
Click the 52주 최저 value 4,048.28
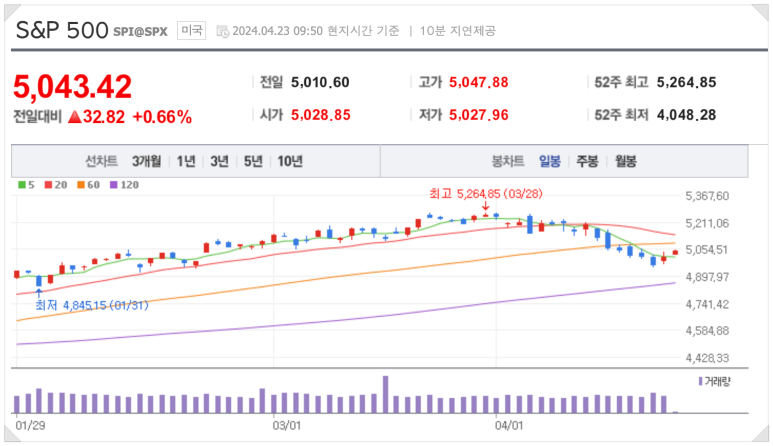686,115
